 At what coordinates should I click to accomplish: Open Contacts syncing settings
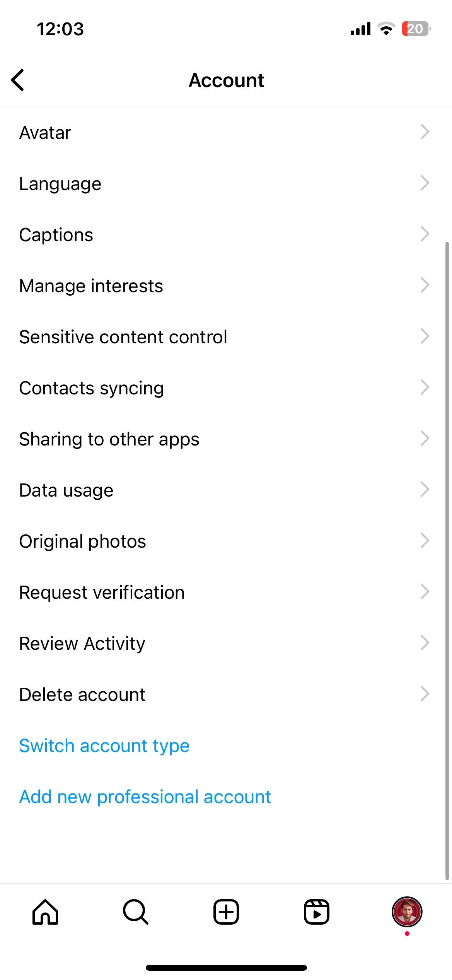[92, 388]
